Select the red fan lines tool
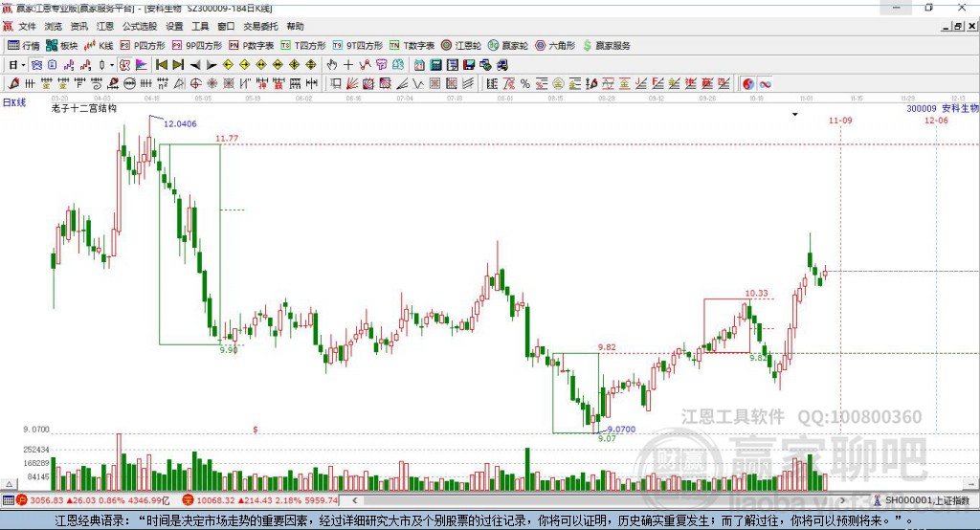980x530 pixels. pos(352,83)
